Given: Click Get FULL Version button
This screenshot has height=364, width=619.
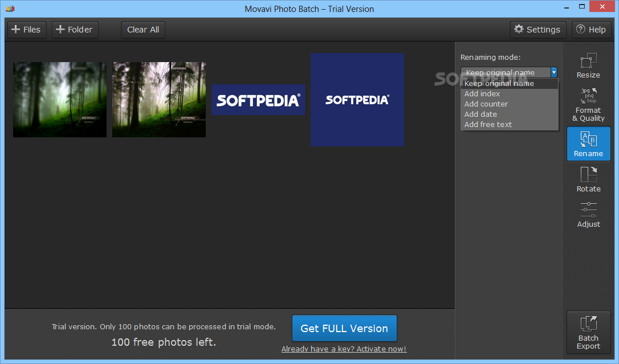Looking at the screenshot, I should click(344, 328).
